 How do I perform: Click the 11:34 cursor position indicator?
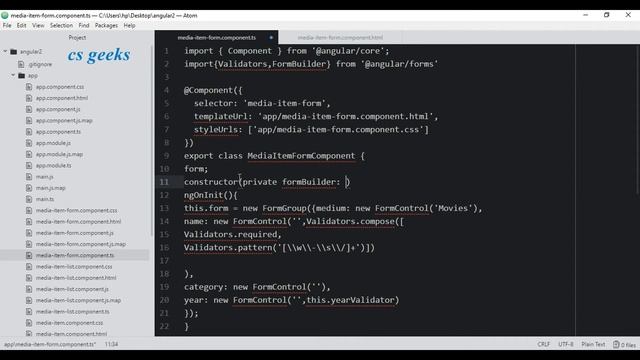pyautogui.click(x=111, y=344)
